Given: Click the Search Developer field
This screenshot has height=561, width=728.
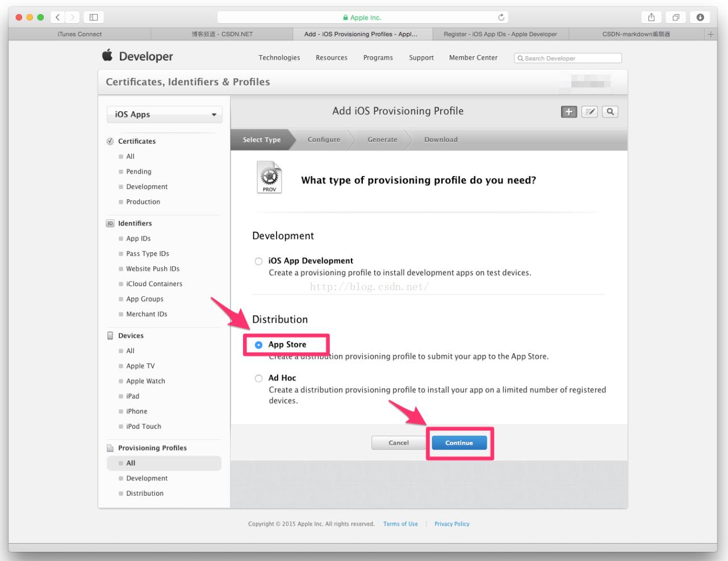Looking at the screenshot, I should point(568,58).
